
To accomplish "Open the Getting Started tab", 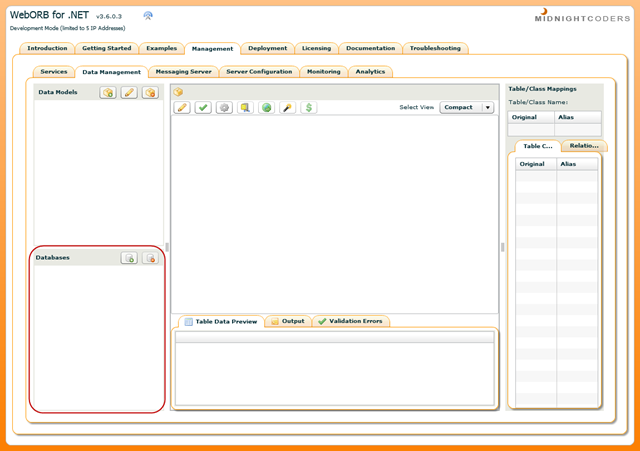I will pos(107,48).
